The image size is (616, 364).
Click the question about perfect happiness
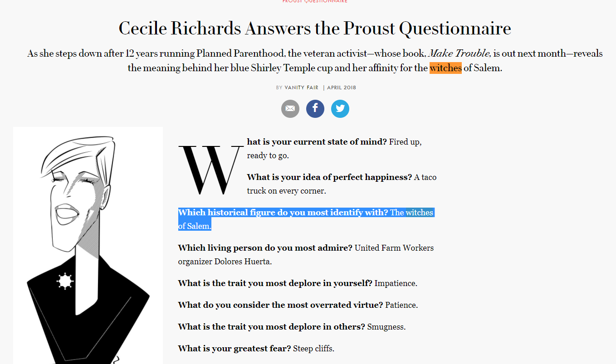point(329,177)
